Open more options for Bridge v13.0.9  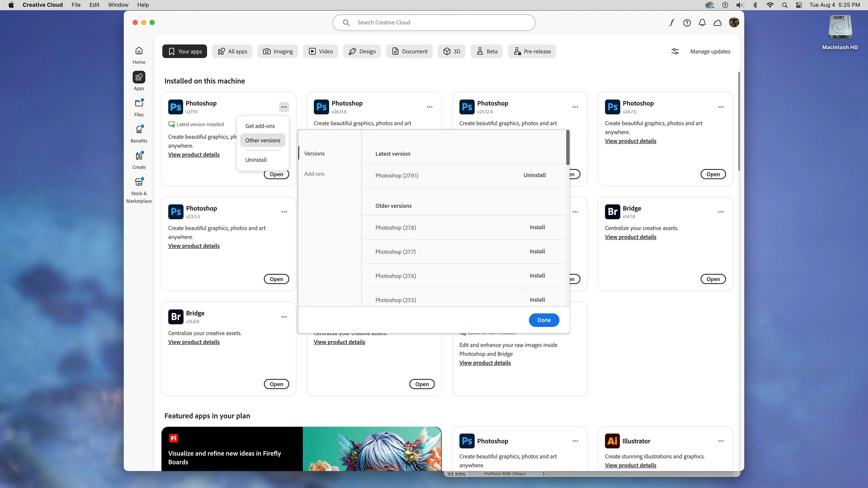(x=284, y=317)
